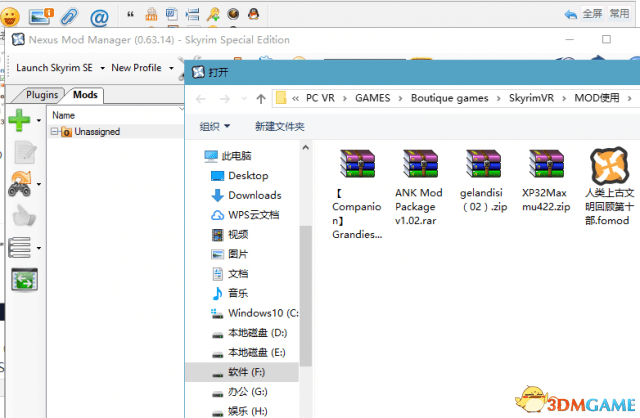Click SkyrimVR in the address path
Image resolution: width=640 pixels, height=418 pixels.
point(531,98)
